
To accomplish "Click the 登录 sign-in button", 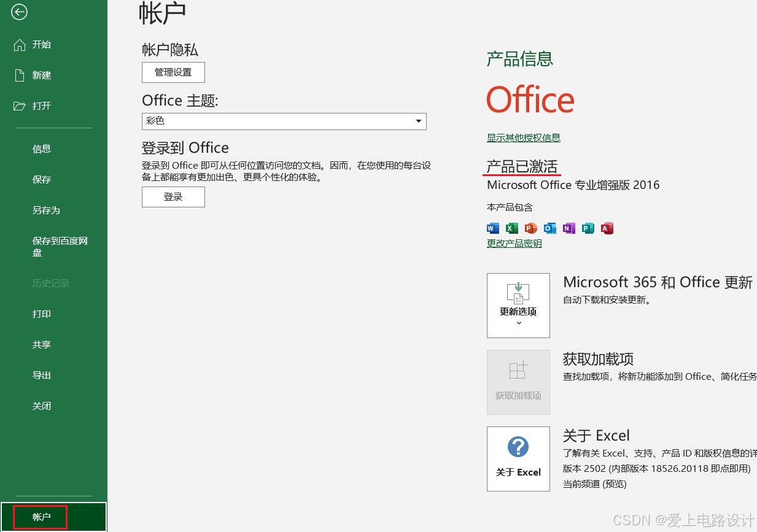I will point(173,197).
